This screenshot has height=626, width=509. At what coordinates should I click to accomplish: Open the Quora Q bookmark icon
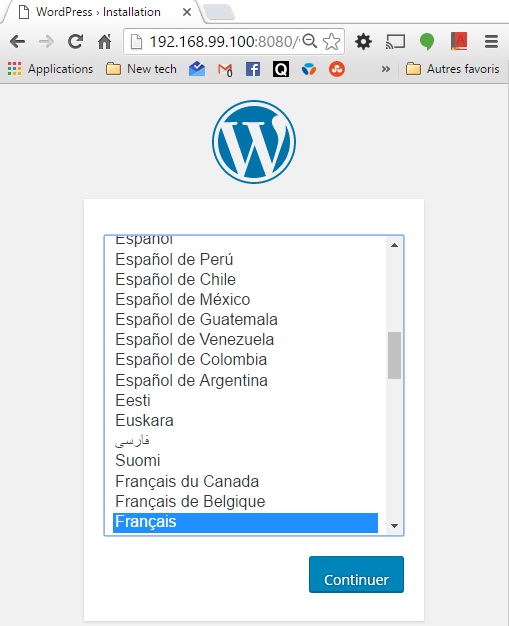[281, 69]
